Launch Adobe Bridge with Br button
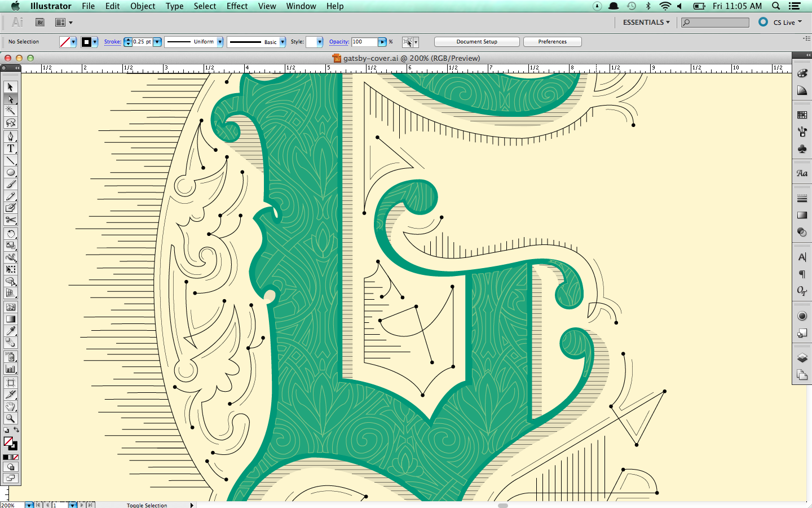The width and height of the screenshot is (812, 508). click(40, 23)
